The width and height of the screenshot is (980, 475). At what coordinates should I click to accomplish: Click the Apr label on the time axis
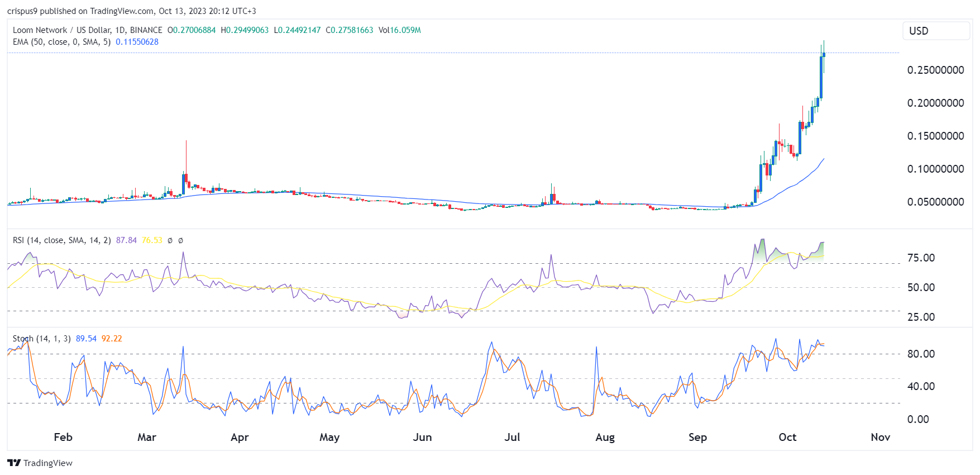[240, 437]
